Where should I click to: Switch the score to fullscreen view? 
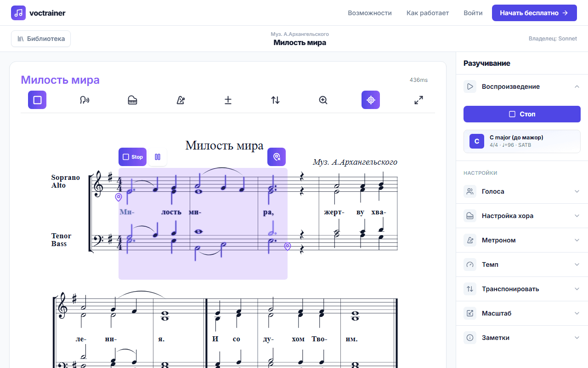point(418,100)
